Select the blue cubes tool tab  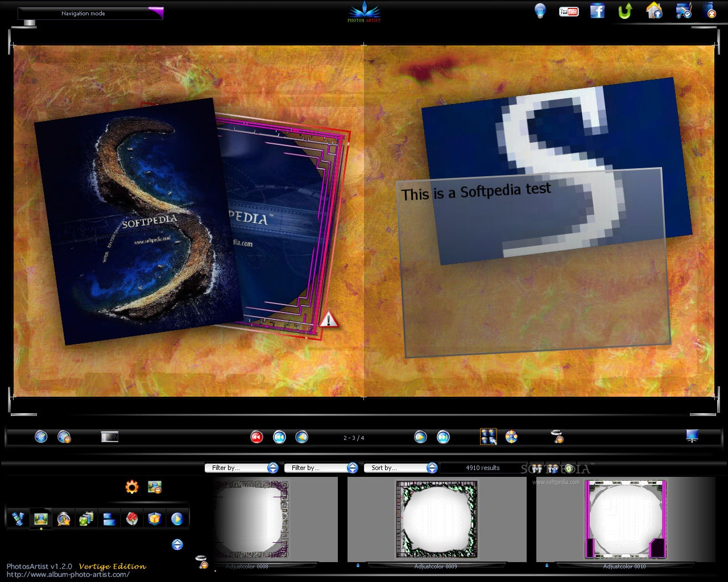(18, 518)
